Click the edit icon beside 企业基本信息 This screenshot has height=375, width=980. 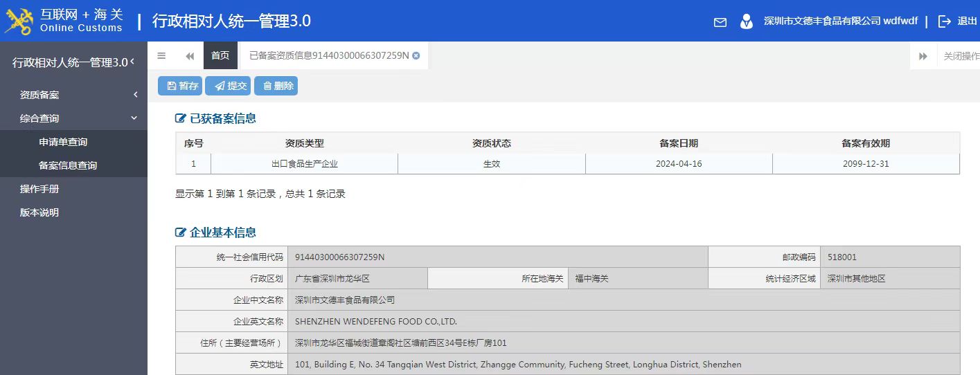[181, 232]
